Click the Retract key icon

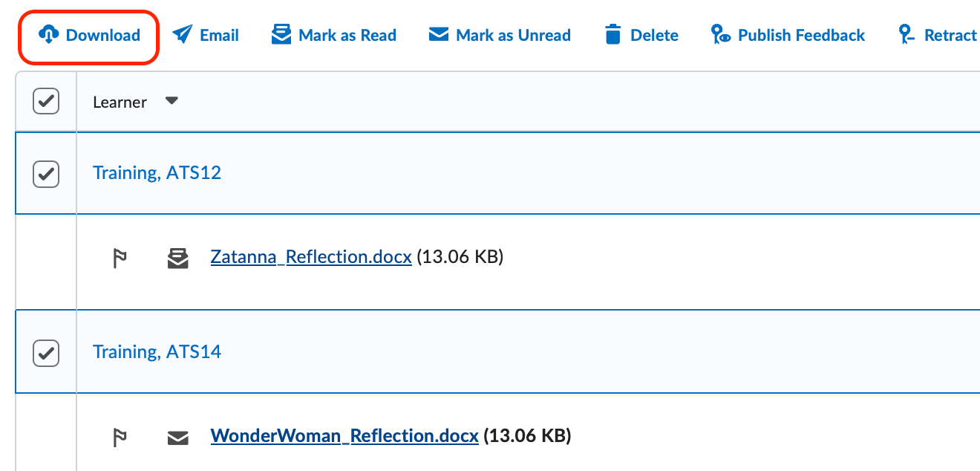[x=905, y=33]
